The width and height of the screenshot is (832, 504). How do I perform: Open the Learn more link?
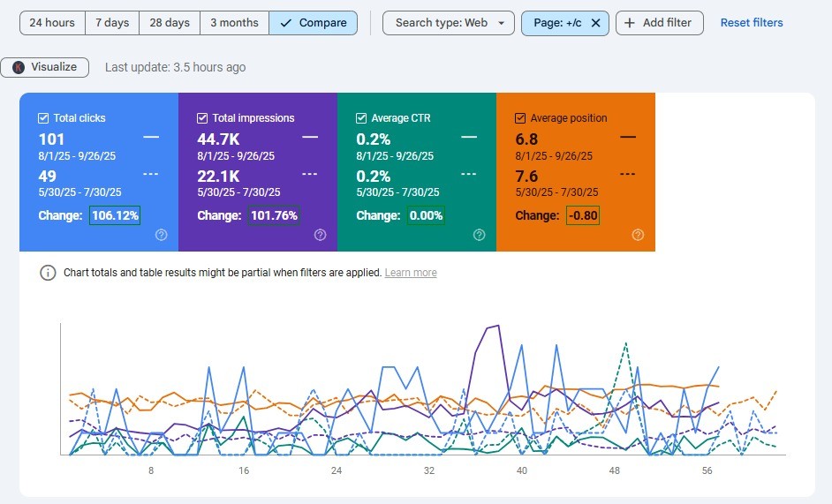pos(411,273)
